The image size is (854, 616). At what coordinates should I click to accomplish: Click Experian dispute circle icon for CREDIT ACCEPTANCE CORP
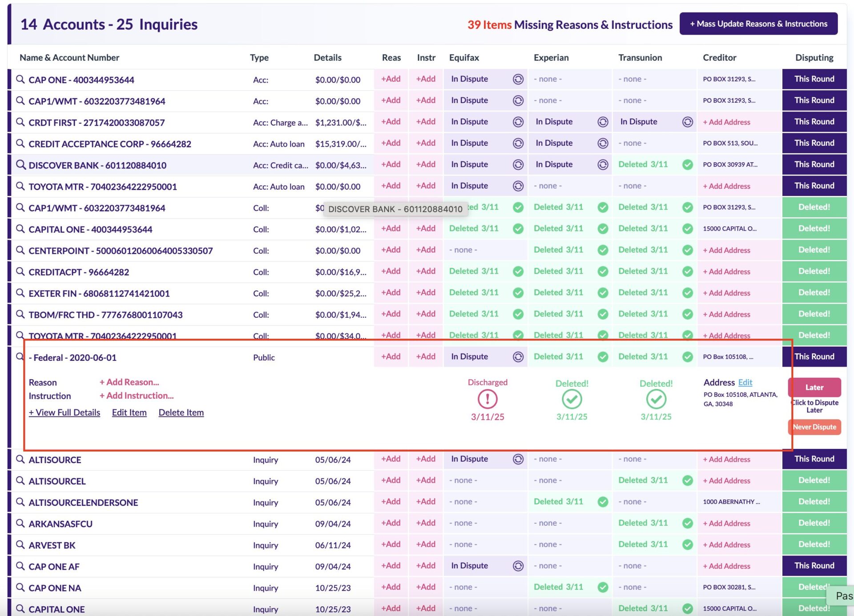[x=603, y=143]
